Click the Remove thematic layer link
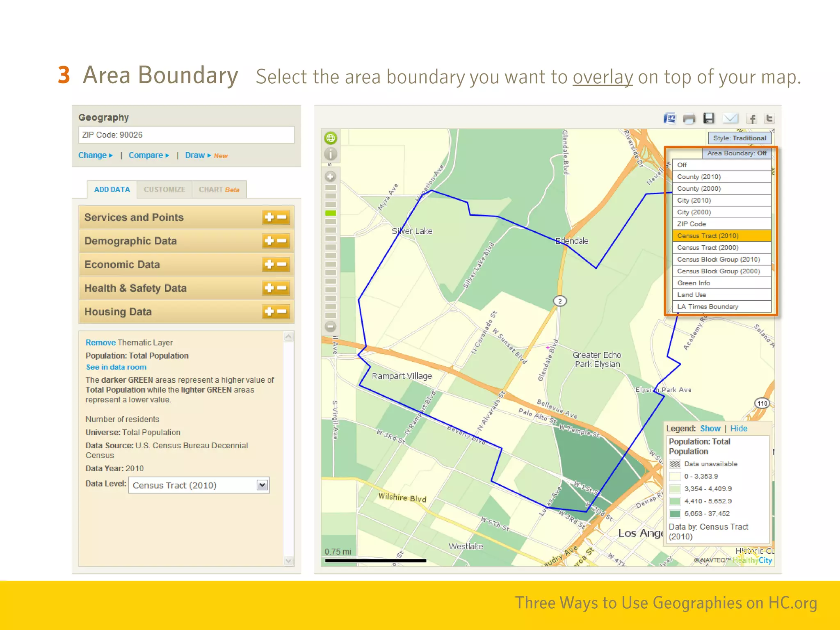 point(100,342)
